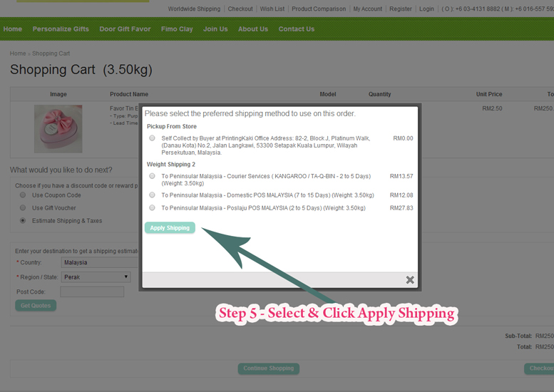Select Poslaju POS MALAYSIA shipping option
The width and height of the screenshot is (554, 392).
152,208
